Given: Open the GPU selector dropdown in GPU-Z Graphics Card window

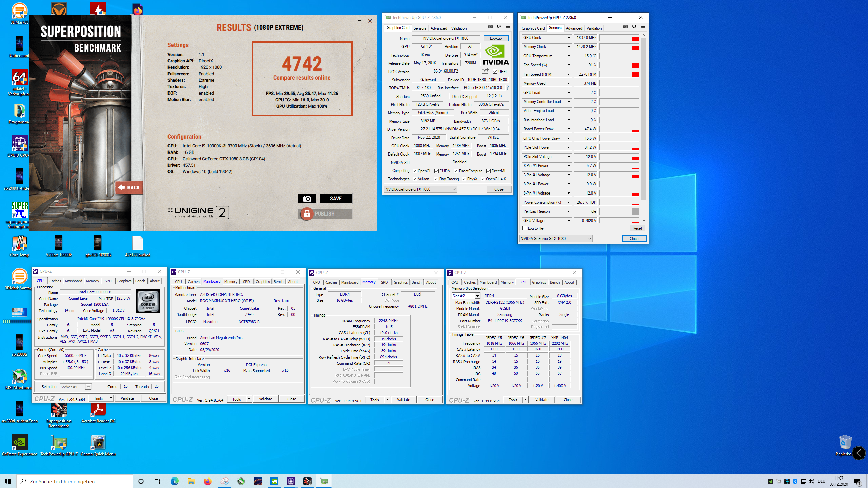Looking at the screenshot, I should coord(421,189).
